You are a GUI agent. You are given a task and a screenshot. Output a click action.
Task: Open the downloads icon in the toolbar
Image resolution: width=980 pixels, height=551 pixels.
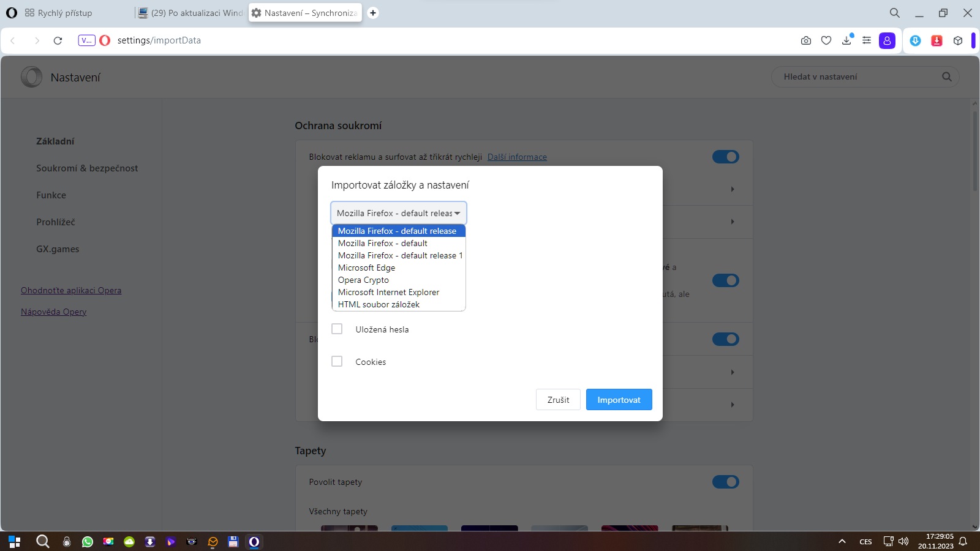[x=847, y=40]
